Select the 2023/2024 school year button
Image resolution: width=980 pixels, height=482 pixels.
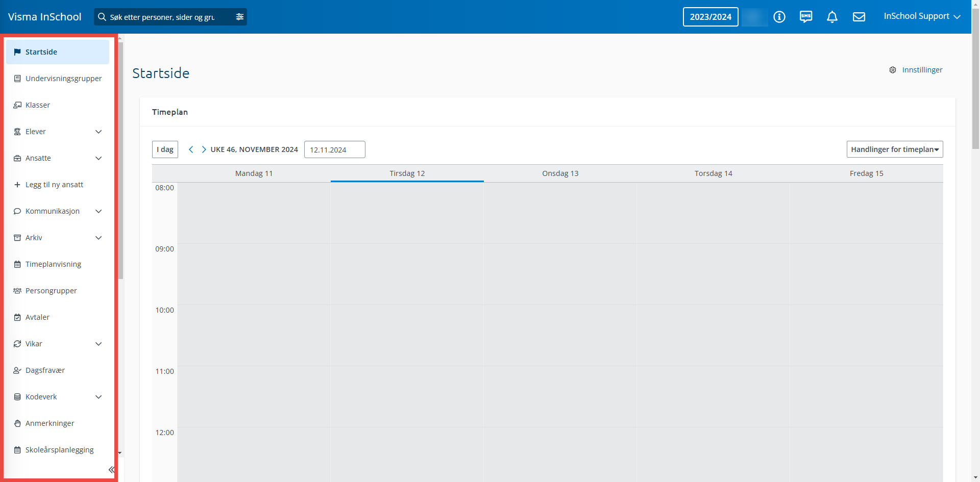coord(710,17)
